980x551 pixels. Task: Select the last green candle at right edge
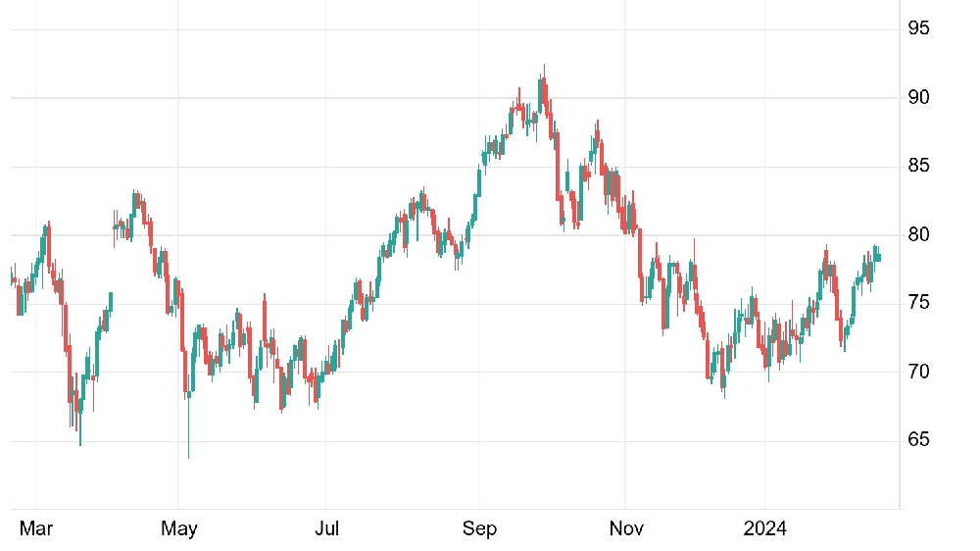[x=879, y=257]
